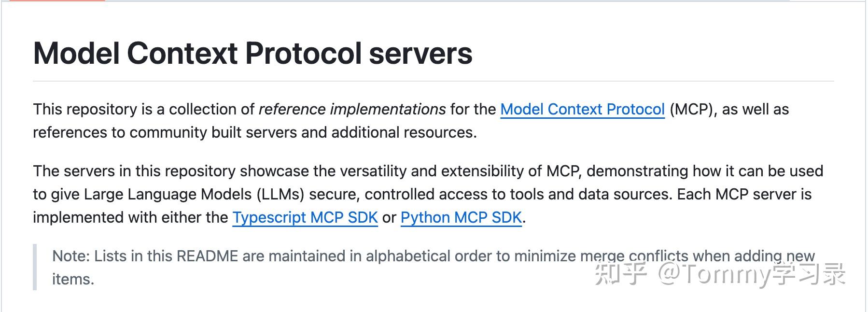Click the word 'or' between SDK links
Image resolution: width=868 pixels, height=312 pixels.
389,217
